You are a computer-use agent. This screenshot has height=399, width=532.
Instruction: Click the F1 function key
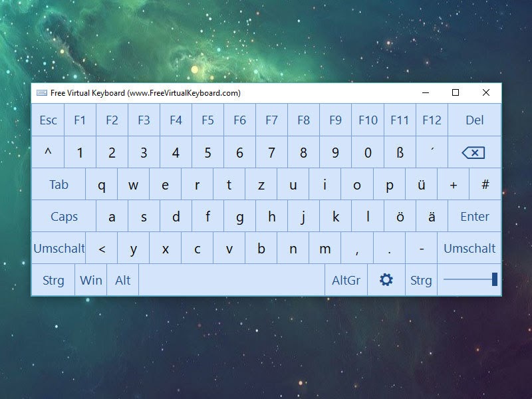coord(80,120)
